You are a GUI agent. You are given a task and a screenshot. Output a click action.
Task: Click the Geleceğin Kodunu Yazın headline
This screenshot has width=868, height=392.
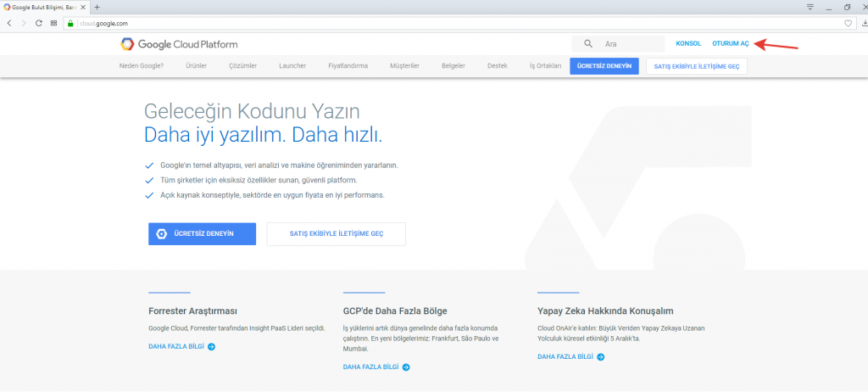point(252,112)
